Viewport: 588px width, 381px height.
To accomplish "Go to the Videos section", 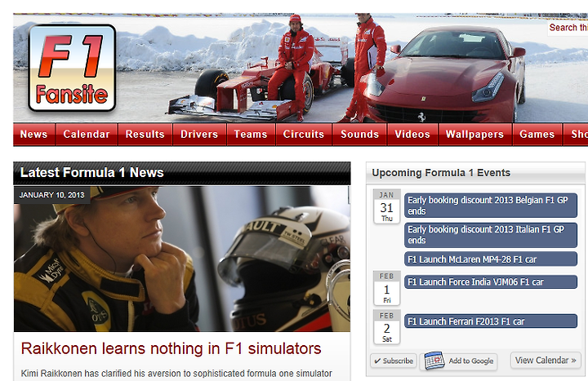I will (x=412, y=134).
